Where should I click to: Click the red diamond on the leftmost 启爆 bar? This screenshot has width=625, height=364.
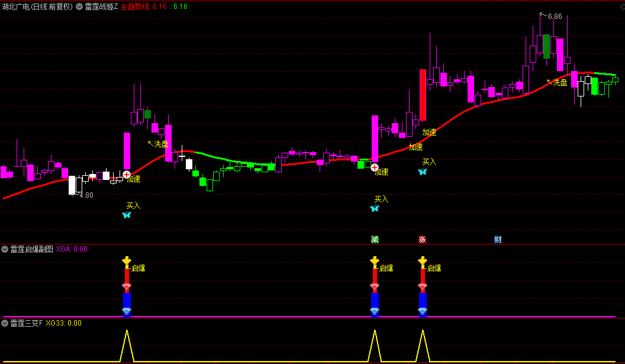[x=127, y=287]
